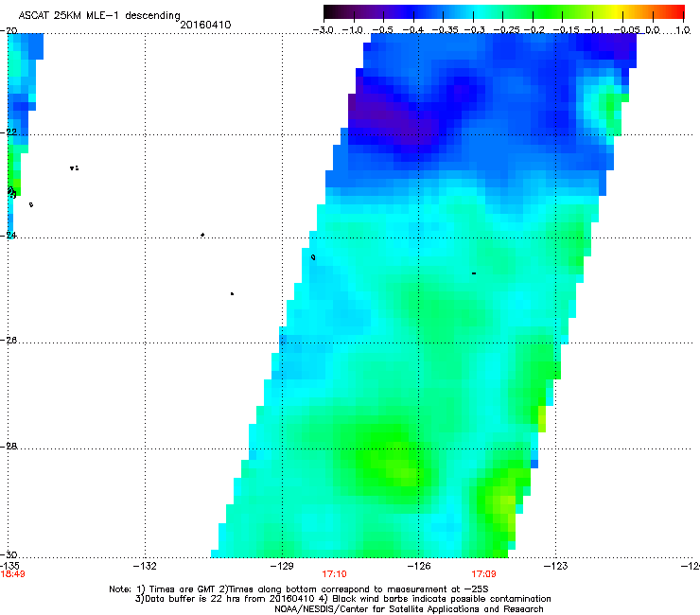Click the -24 latitude axis label
700x615 pixels.
coord(9,235)
